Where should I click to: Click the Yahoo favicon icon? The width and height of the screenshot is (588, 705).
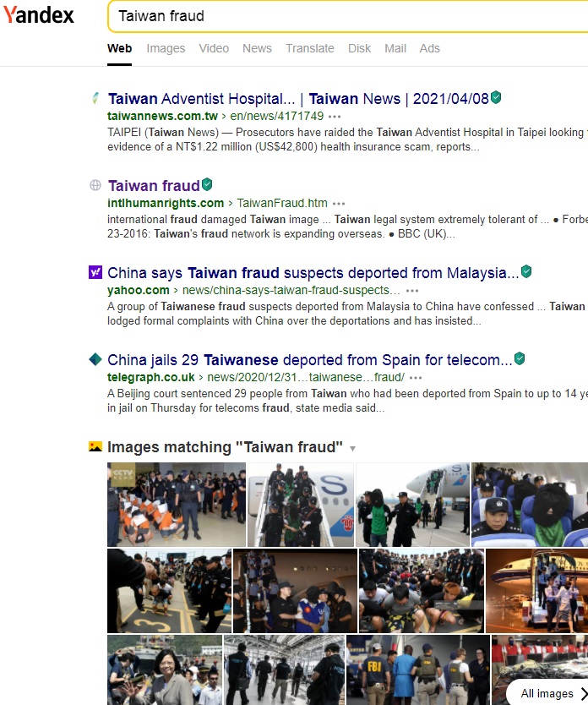[95, 272]
